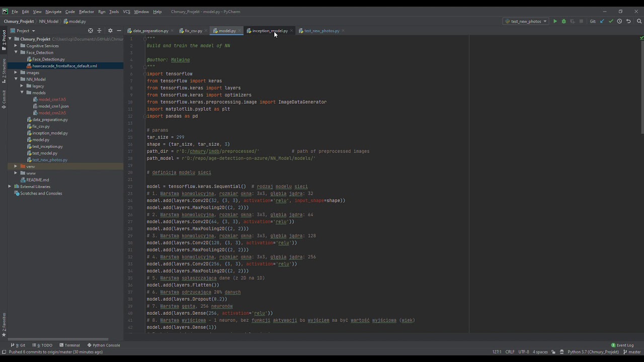
Task: Click the Git update project arrow icon
Action: pos(602,21)
